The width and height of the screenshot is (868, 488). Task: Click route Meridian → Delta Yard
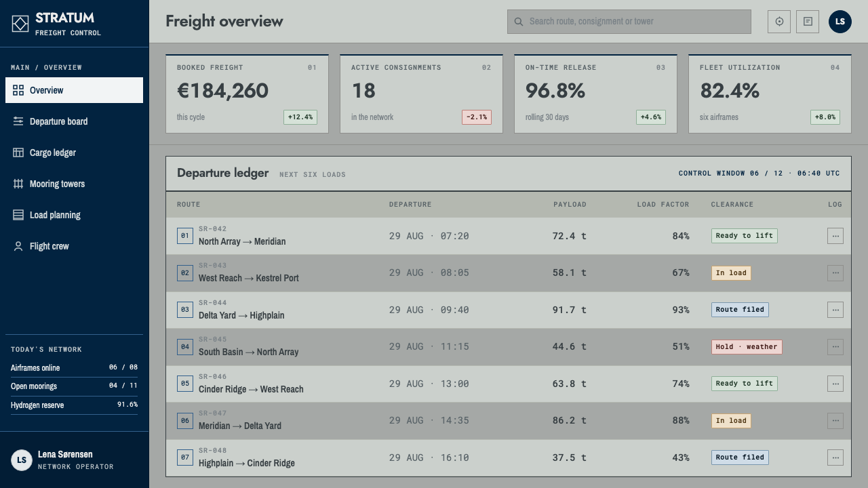pyautogui.click(x=240, y=426)
